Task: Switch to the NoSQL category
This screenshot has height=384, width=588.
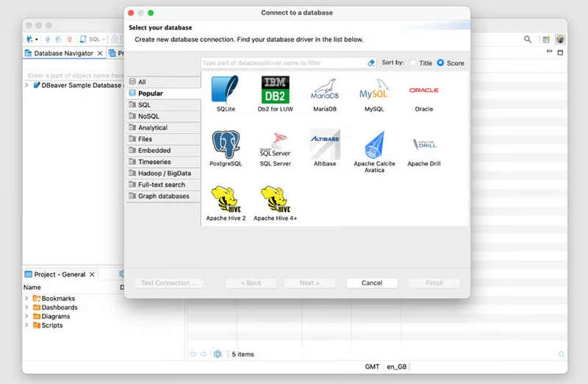Action: pyautogui.click(x=164, y=116)
